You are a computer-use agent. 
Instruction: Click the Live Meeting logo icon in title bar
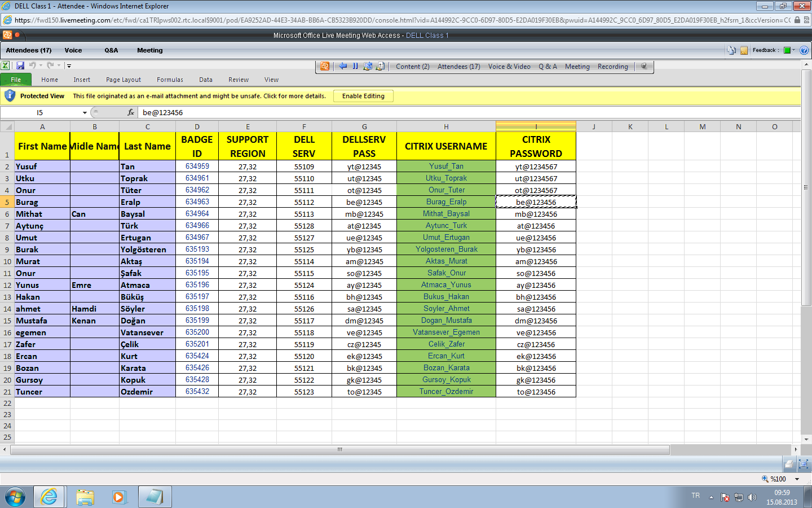pos(7,35)
